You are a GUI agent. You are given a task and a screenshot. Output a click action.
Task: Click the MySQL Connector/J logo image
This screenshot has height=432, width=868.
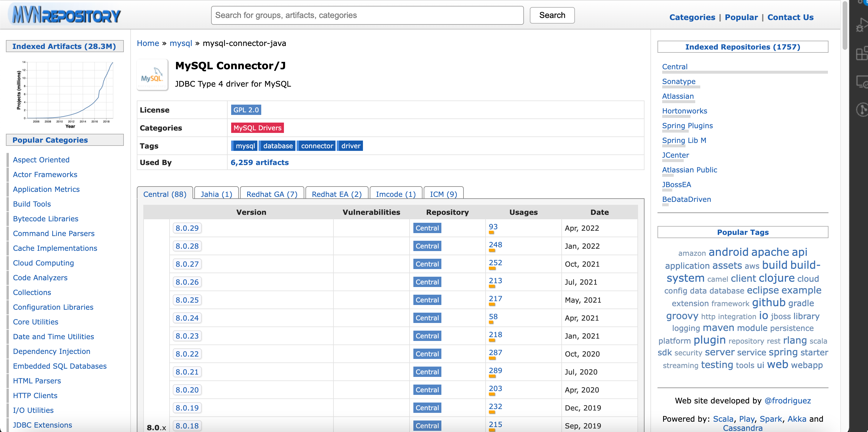(152, 75)
